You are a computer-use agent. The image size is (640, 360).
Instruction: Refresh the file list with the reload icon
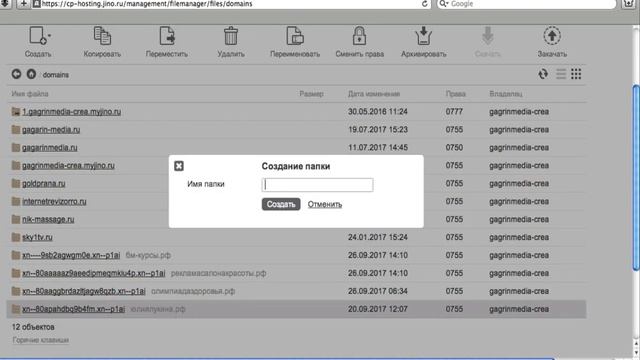tap(543, 74)
